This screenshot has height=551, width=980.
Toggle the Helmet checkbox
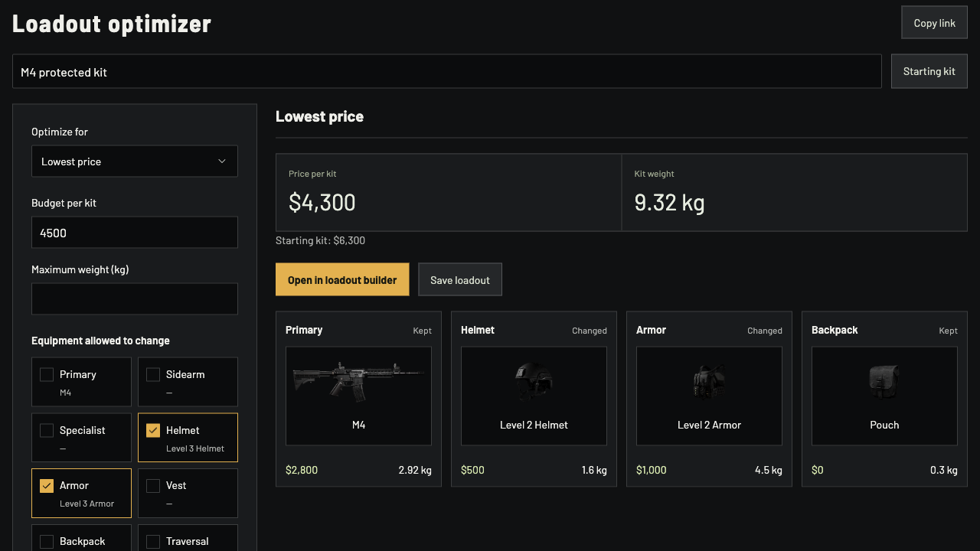pyautogui.click(x=153, y=431)
